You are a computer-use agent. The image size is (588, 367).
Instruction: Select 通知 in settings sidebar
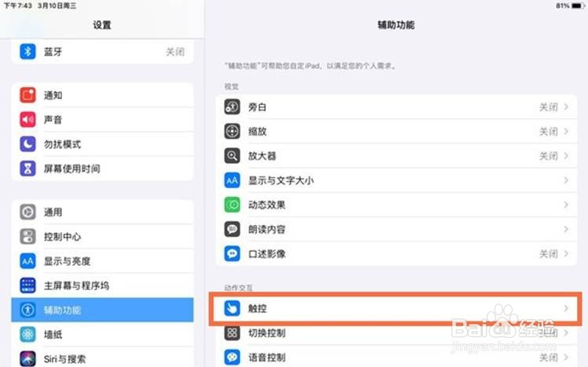pos(103,96)
